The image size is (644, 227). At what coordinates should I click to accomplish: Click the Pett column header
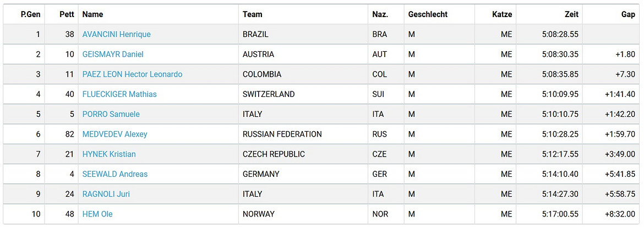click(67, 14)
